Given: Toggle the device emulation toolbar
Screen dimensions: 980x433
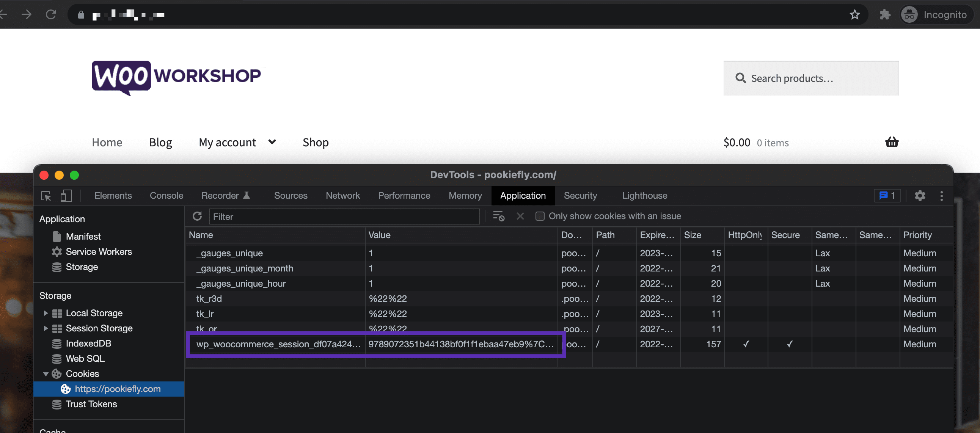Looking at the screenshot, I should point(66,196).
